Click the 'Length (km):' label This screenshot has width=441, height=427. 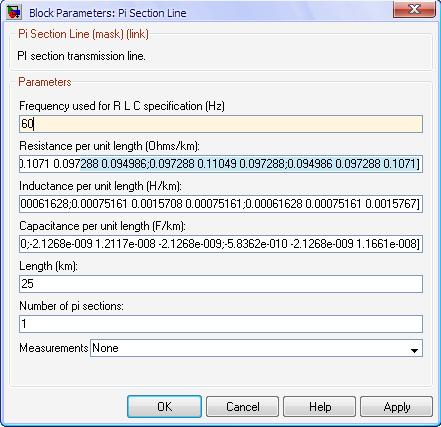click(48, 266)
